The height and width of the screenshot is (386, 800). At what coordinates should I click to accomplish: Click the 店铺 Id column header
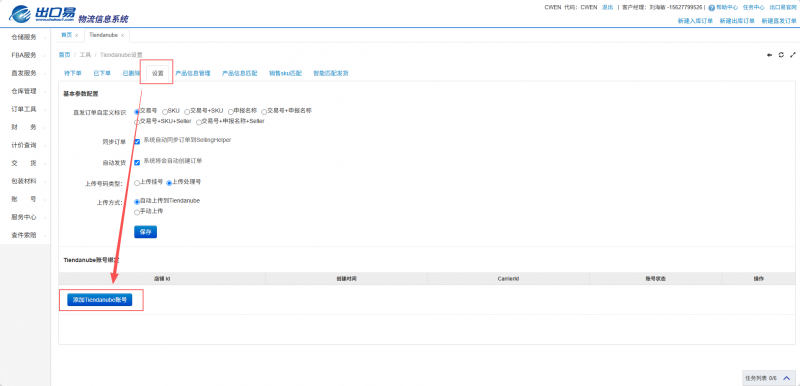pyautogui.click(x=162, y=279)
